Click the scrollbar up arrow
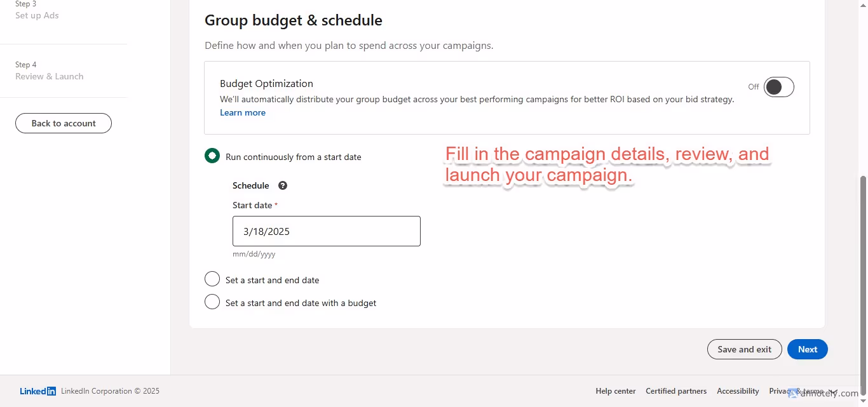The height and width of the screenshot is (407, 868). (864, 5)
